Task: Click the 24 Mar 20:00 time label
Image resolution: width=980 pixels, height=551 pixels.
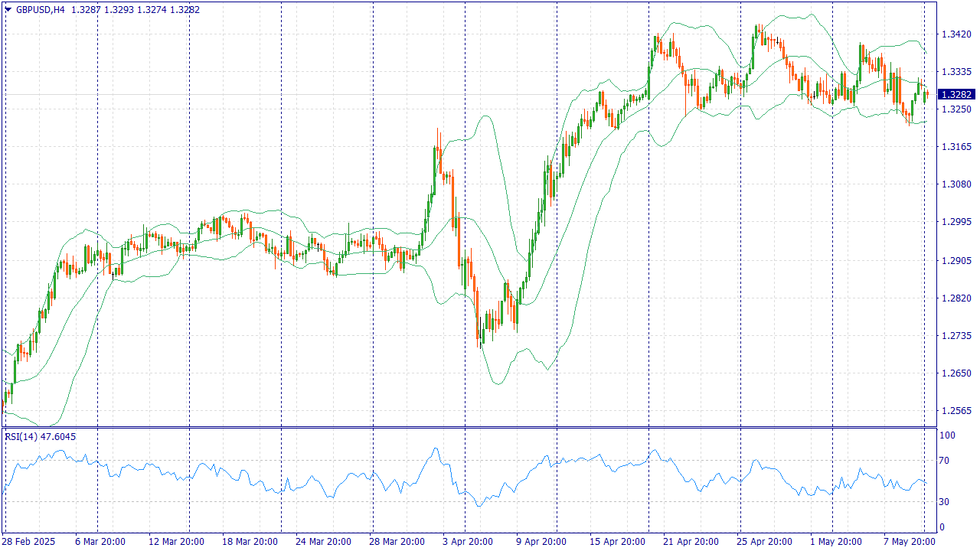Action: tap(324, 541)
